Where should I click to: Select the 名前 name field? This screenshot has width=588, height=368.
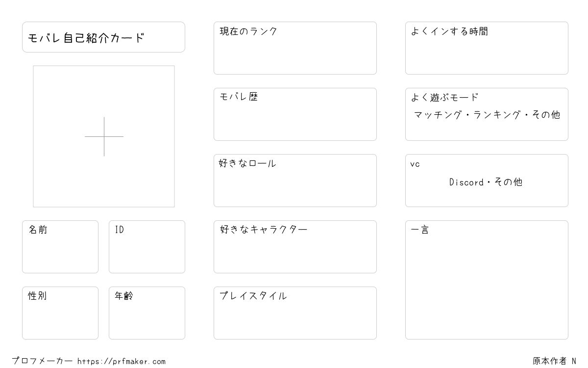60,247
